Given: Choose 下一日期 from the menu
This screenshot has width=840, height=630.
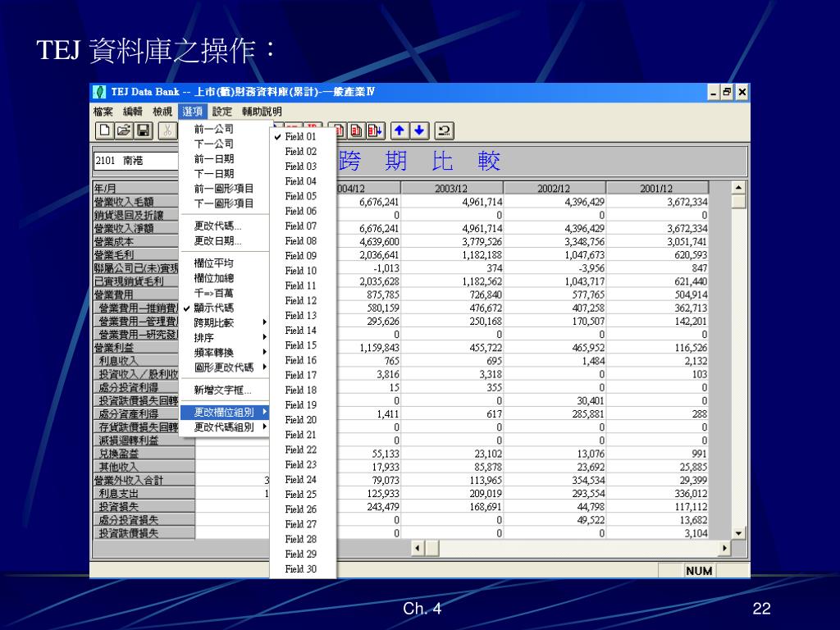Looking at the screenshot, I should click(x=224, y=174).
